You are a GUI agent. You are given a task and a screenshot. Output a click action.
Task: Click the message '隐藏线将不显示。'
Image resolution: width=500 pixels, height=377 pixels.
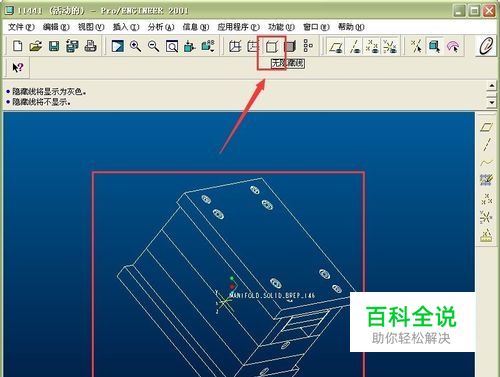[41, 102]
